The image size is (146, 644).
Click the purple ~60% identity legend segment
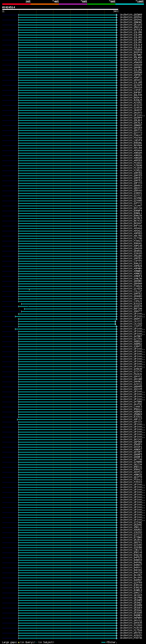(x=73, y=4)
